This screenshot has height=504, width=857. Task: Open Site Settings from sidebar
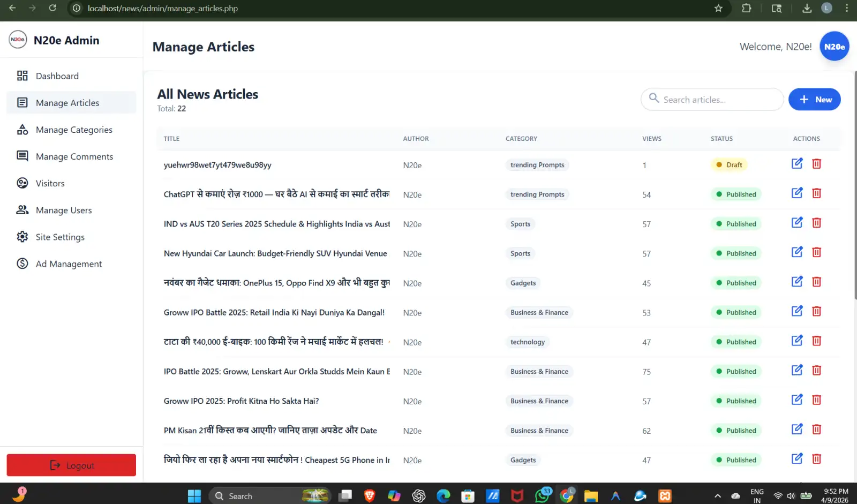pos(22,236)
